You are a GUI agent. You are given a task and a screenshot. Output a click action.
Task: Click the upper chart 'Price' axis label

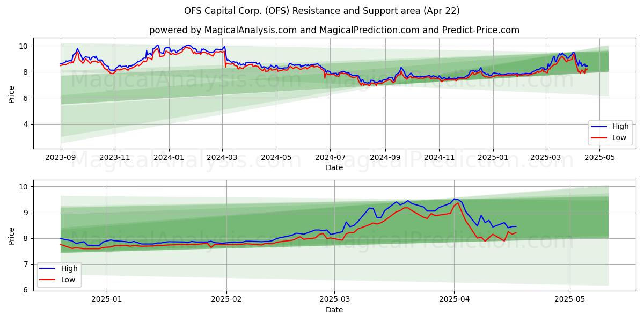(12, 93)
